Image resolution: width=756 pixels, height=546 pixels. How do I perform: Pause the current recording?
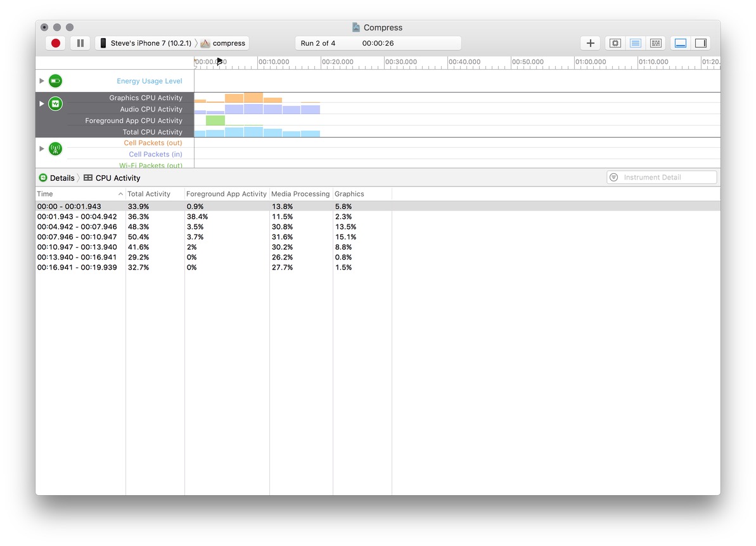[80, 43]
